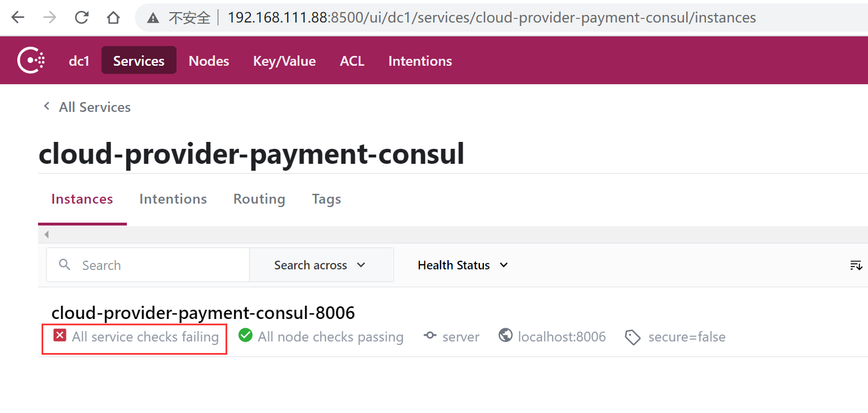
Task: Click the not-secure warning triangle icon
Action: click(153, 18)
